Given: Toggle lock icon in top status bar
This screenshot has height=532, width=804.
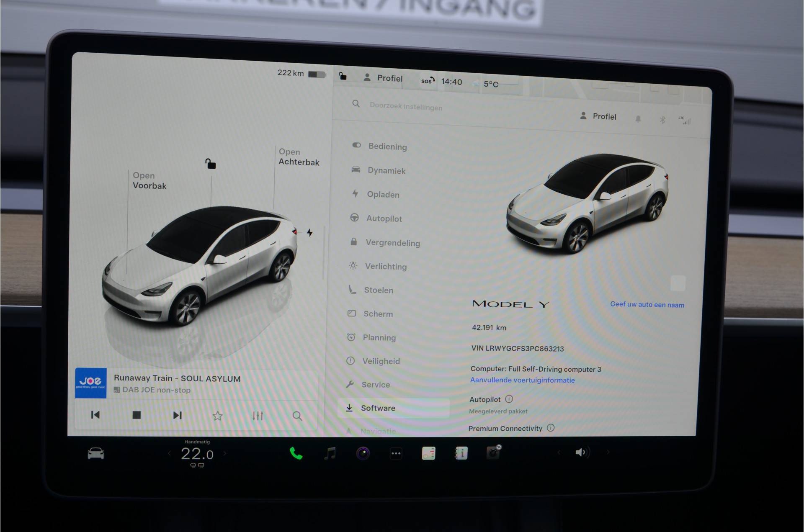Looking at the screenshot, I should 343,76.
